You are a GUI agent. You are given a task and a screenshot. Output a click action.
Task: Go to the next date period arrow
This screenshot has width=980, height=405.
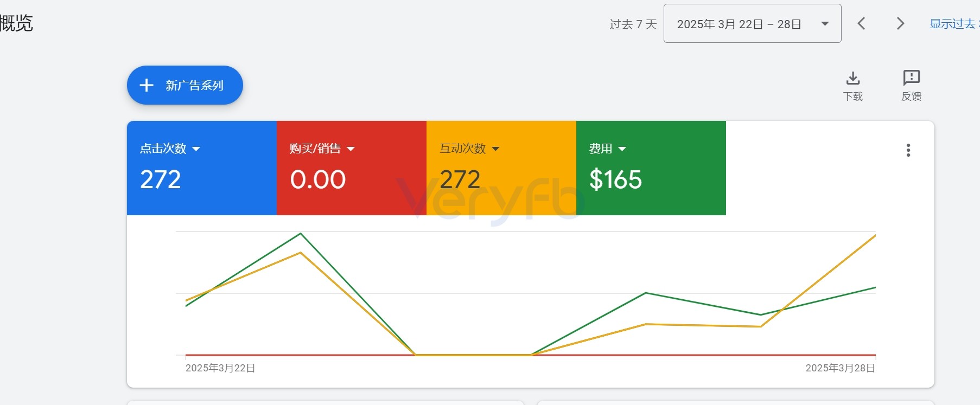[900, 23]
